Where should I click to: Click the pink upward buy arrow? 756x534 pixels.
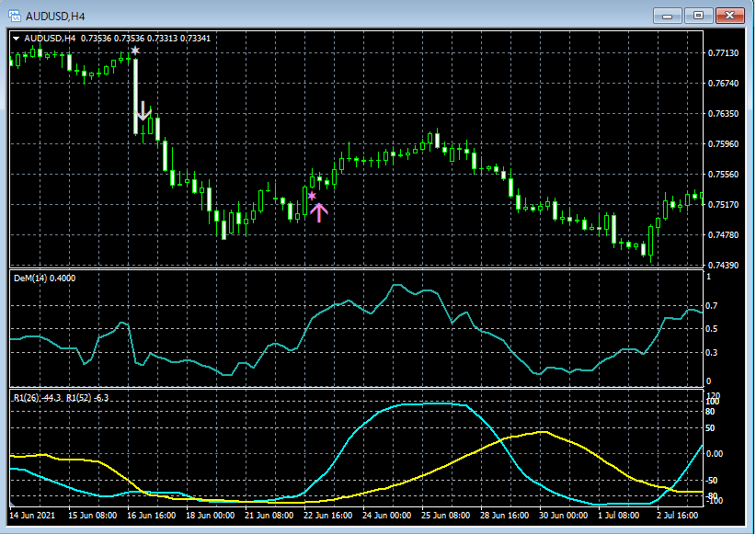(318, 212)
